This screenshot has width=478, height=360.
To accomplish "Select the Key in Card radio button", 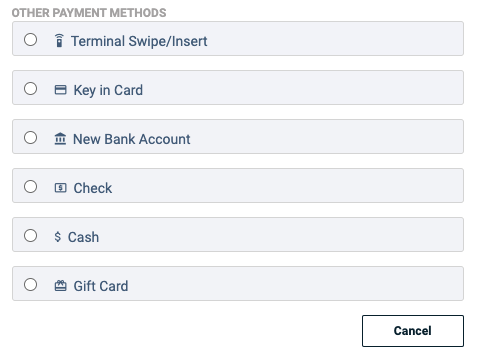I will click(x=30, y=89).
